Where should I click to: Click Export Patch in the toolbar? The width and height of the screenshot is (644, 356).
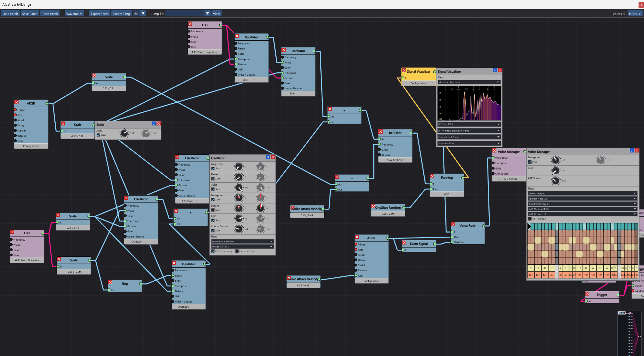click(x=100, y=14)
